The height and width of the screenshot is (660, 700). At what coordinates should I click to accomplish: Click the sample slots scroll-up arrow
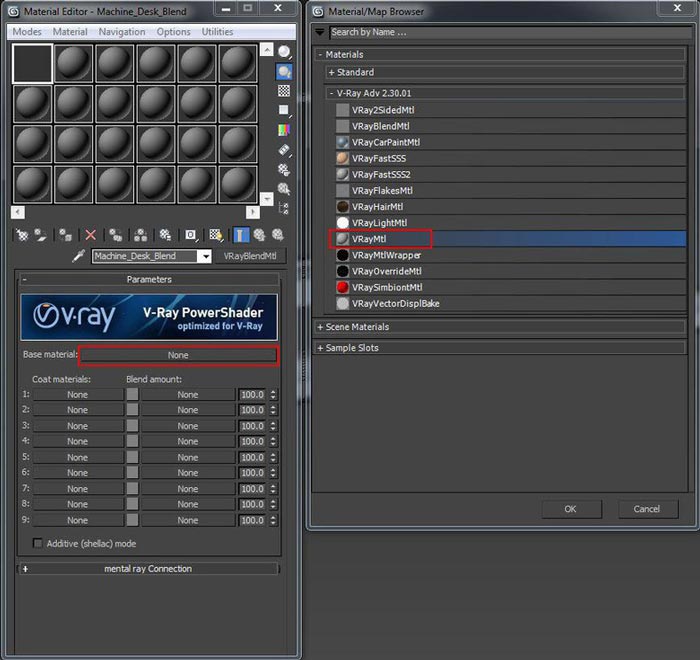(267, 49)
